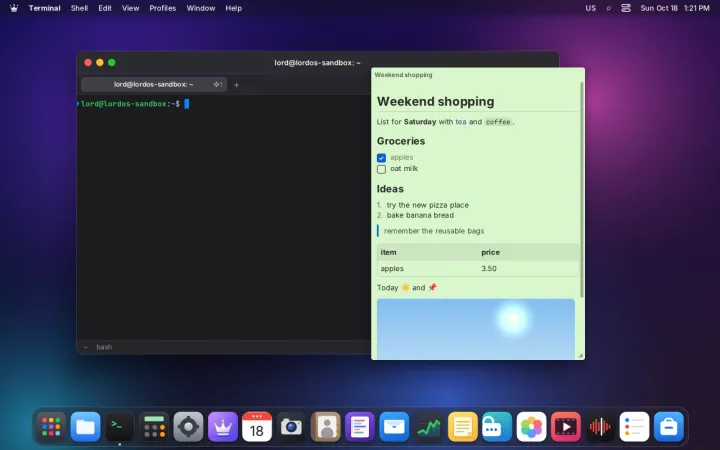
Task: Click the note's vertical scrollbar
Action: pos(582,189)
